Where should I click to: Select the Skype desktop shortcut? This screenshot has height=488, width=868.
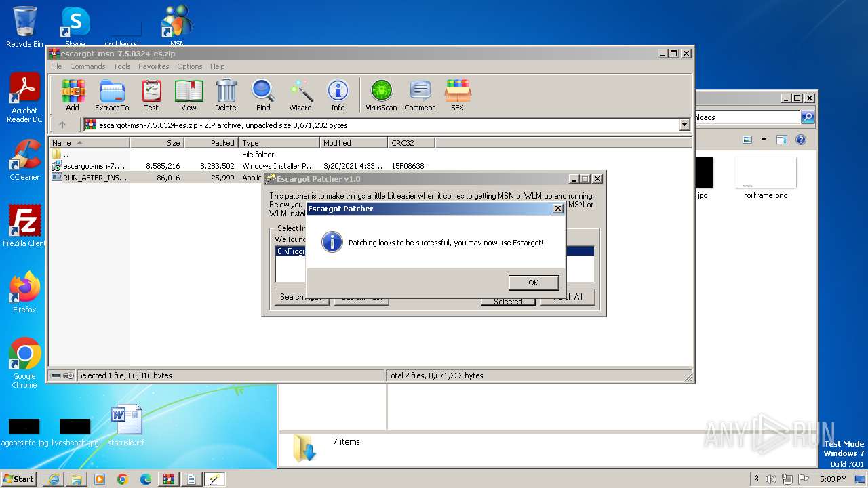click(75, 26)
